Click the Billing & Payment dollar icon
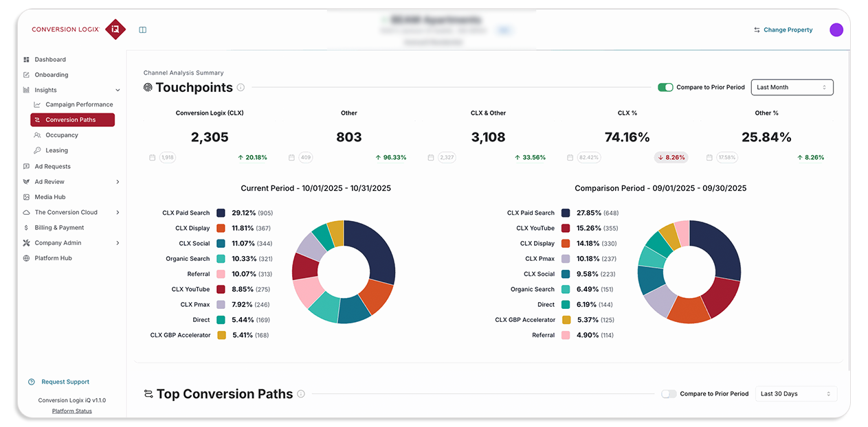This screenshot has height=427, width=868. tap(26, 228)
